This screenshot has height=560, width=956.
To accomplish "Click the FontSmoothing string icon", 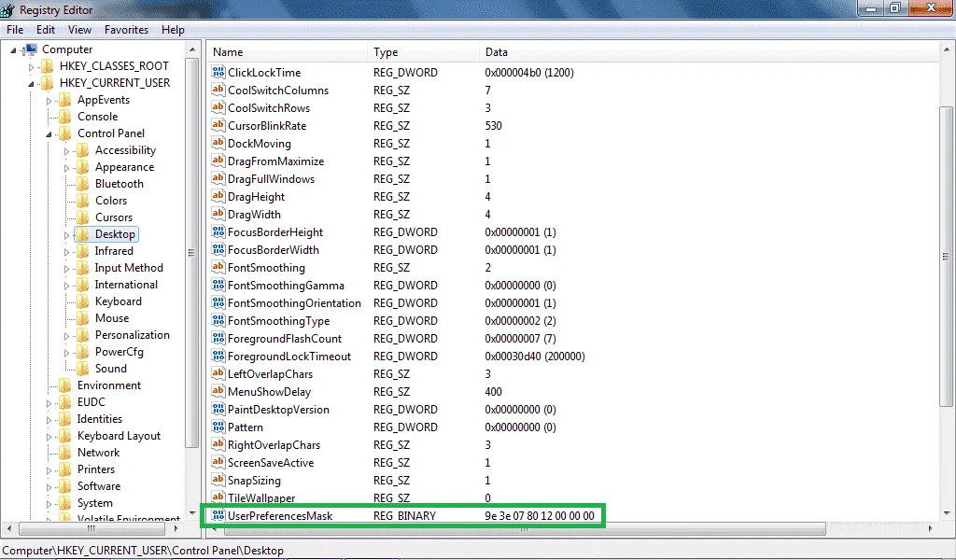I will point(218,267).
